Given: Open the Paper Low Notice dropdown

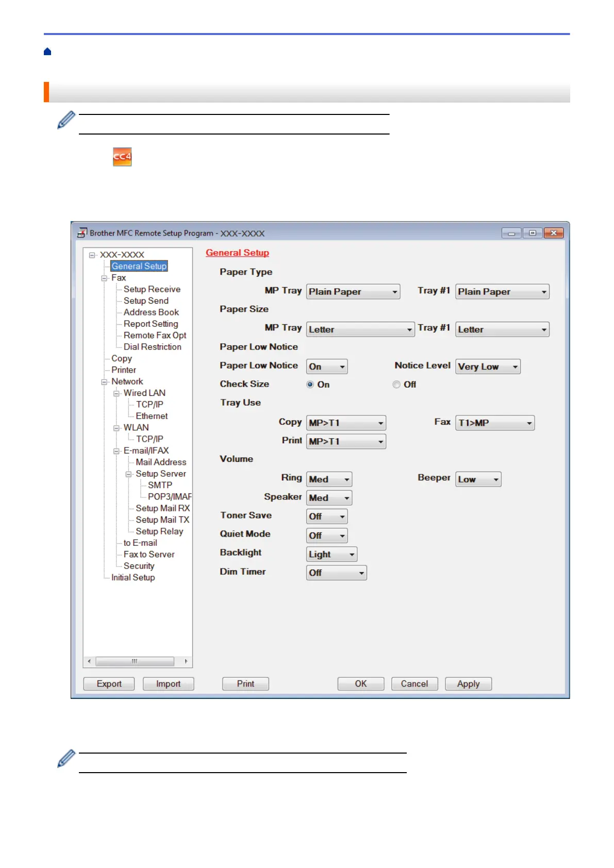Looking at the screenshot, I should 327,366.
